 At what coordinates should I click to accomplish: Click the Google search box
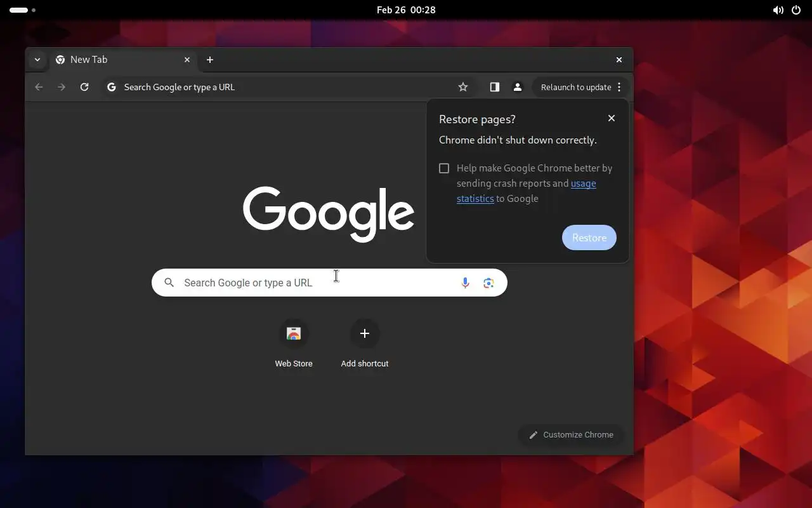[x=329, y=283]
